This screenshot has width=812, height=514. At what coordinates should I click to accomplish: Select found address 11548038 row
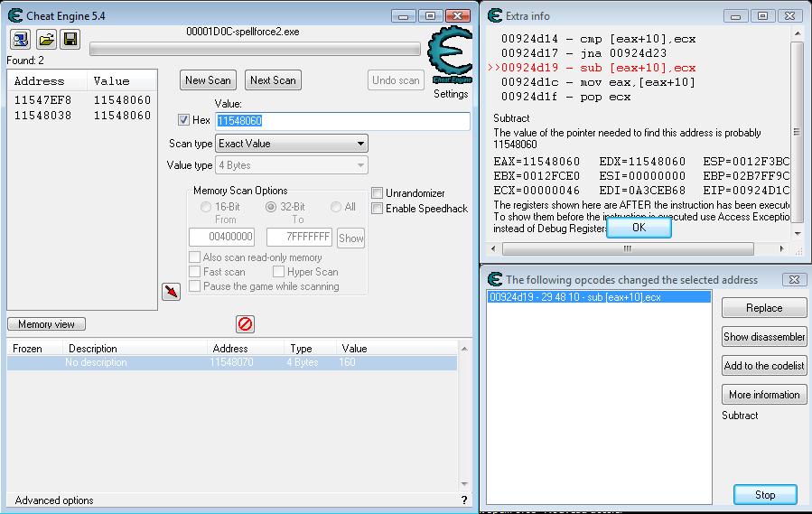pos(82,115)
